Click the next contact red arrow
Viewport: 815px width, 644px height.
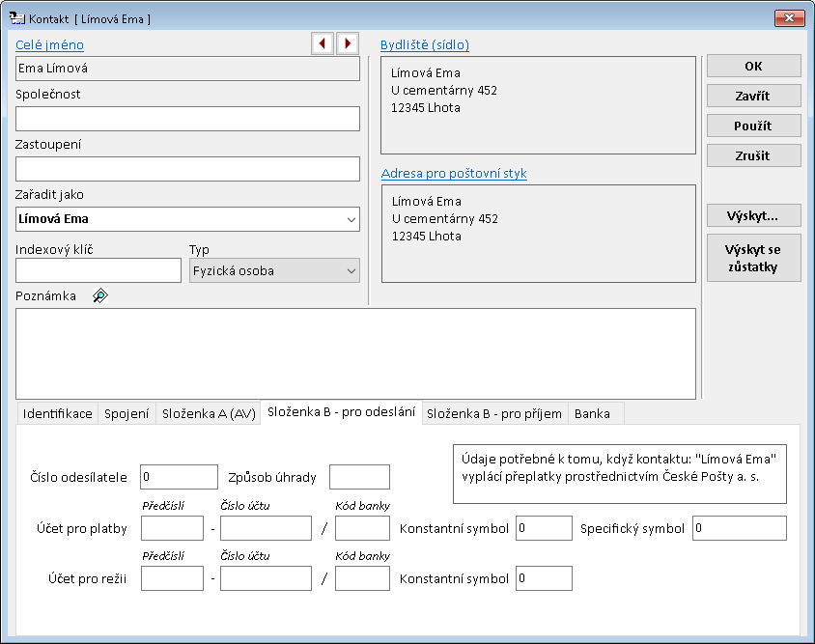coord(347,43)
